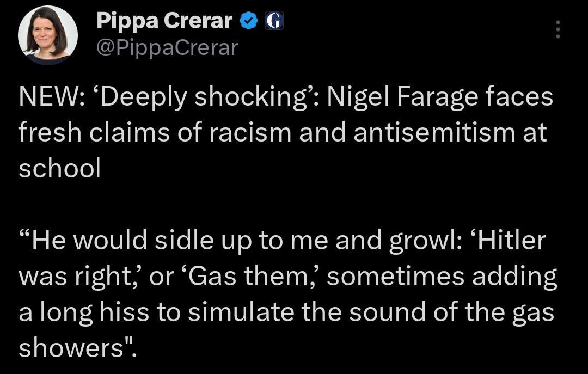The image size is (588, 374).
Task: Click the word 'school' ending the headline
Action: pyautogui.click(x=60, y=169)
